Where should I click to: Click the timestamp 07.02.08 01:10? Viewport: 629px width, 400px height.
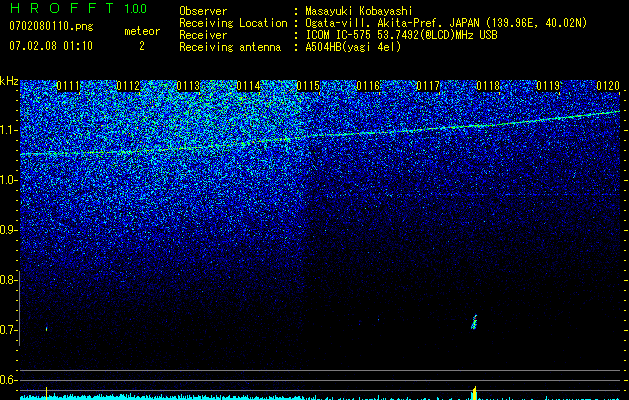tap(51, 46)
